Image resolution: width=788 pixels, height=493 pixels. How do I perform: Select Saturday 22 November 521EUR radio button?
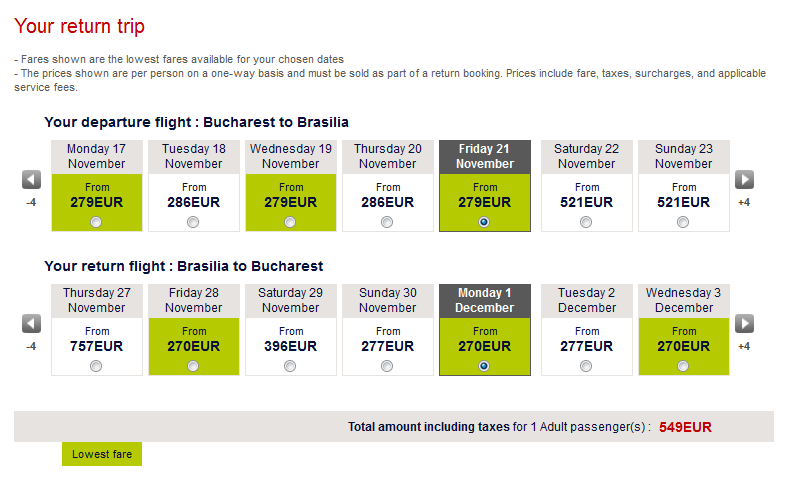click(586, 222)
